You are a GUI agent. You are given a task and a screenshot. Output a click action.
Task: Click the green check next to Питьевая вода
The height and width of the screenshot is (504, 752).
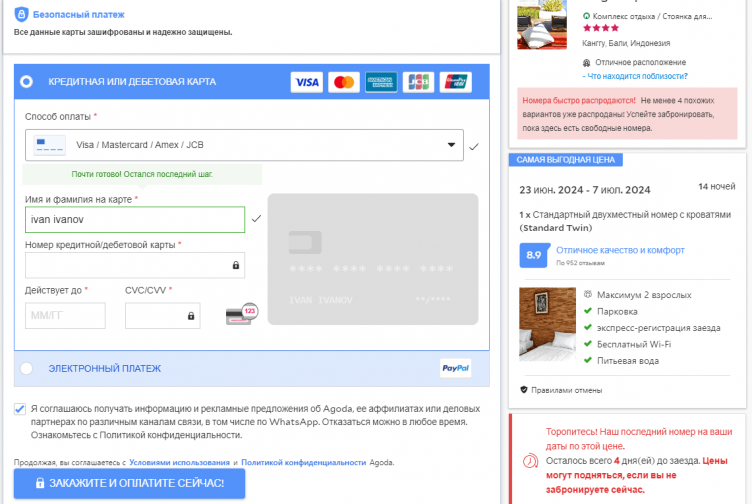(588, 360)
